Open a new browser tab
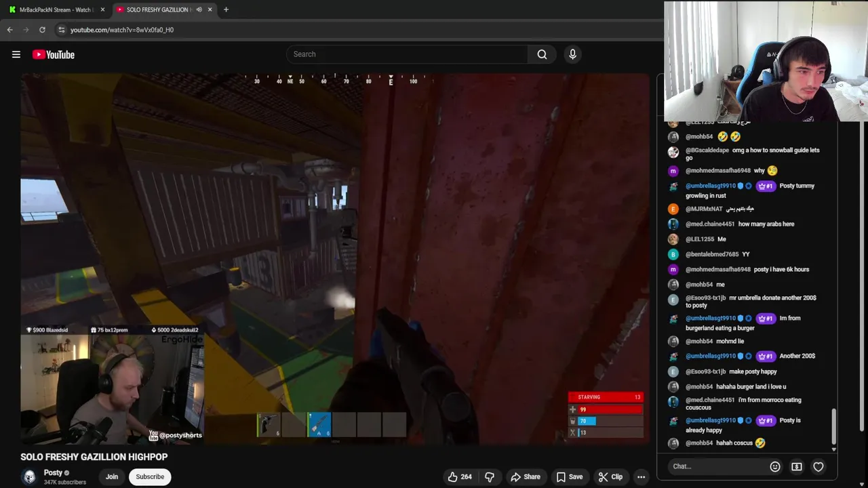The width and height of the screenshot is (868, 488). pyautogui.click(x=226, y=9)
